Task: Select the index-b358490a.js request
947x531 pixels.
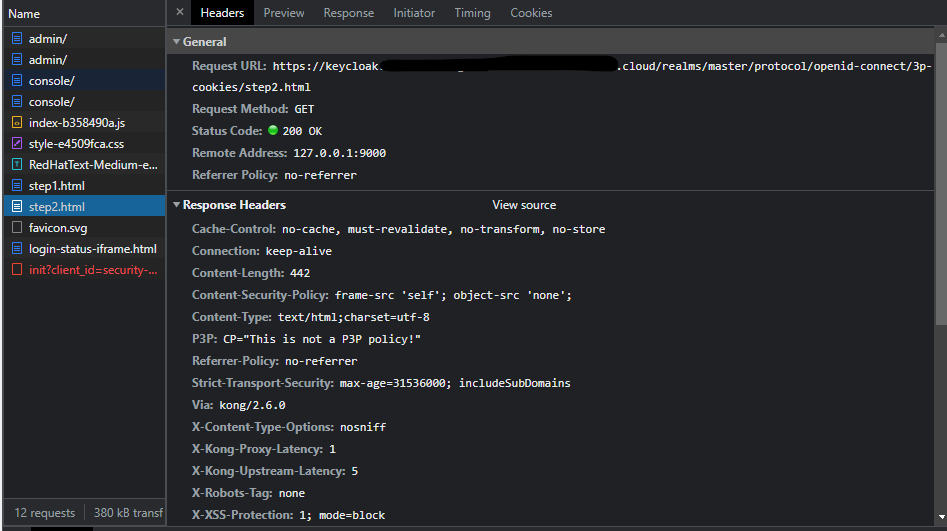Action: [85, 123]
